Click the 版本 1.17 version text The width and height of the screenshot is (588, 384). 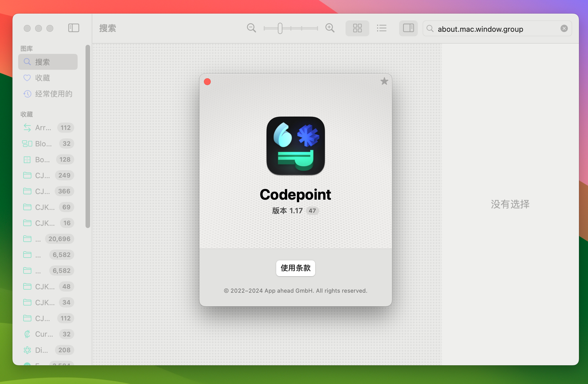tap(287, 211)
